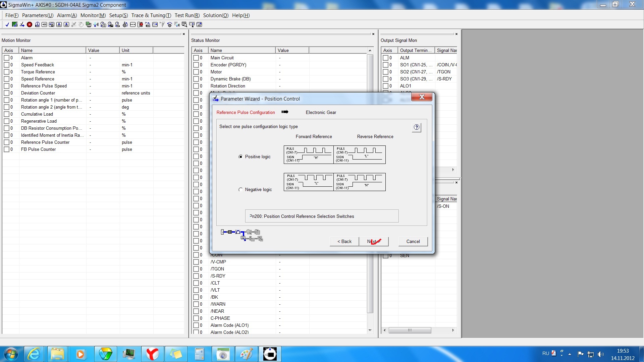Viewport: 644px width, 362px height.
Task: Open Calculator from the Windows taskbar
Action: pyautogui.click(x=199, y=354)
